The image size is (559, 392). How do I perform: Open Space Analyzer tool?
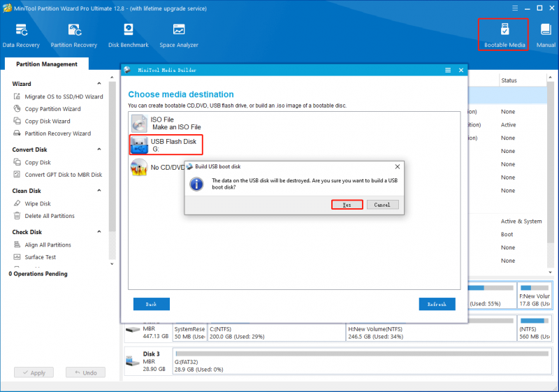click(179, 35)
